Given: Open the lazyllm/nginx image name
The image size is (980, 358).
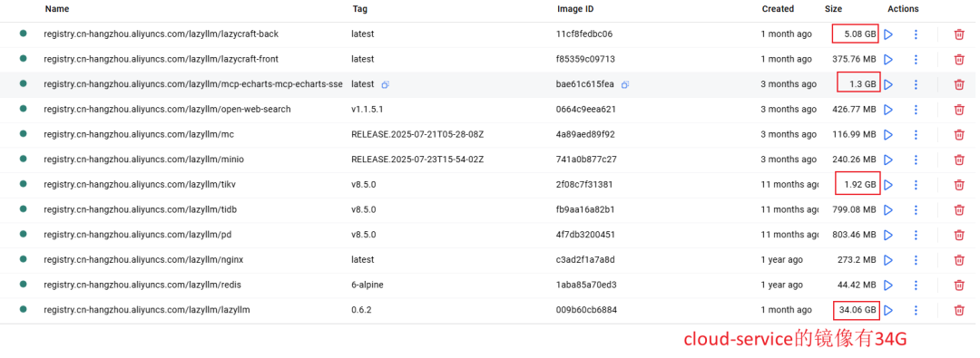Looking at the screenshot, I should pyautogui.click(x=143, y=259).
